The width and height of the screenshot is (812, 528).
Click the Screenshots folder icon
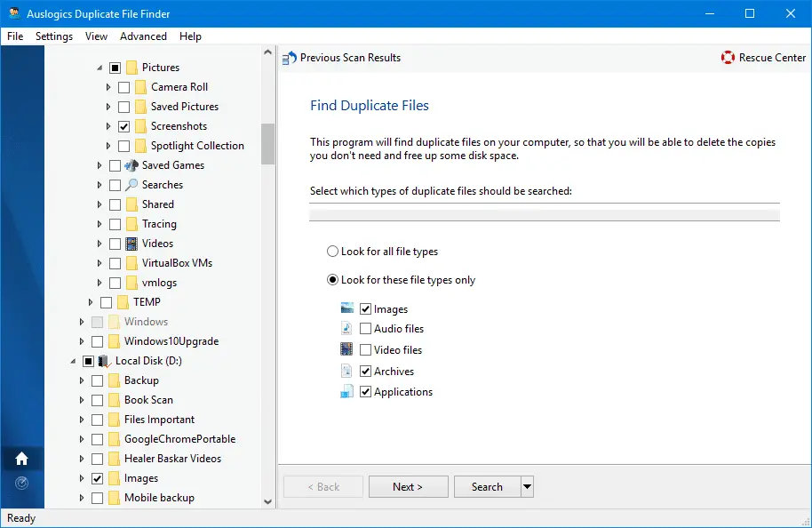click(x=141, y=126)
